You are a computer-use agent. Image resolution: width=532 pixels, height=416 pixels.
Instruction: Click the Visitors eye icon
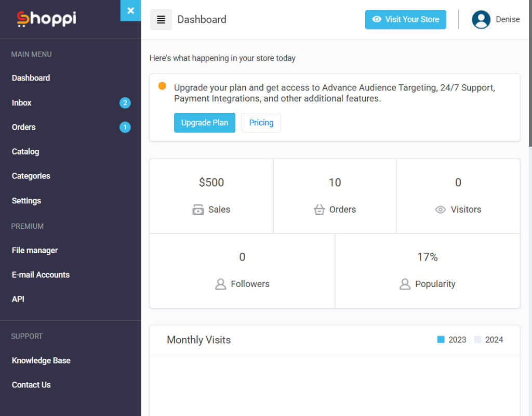(x=440, y=210)
